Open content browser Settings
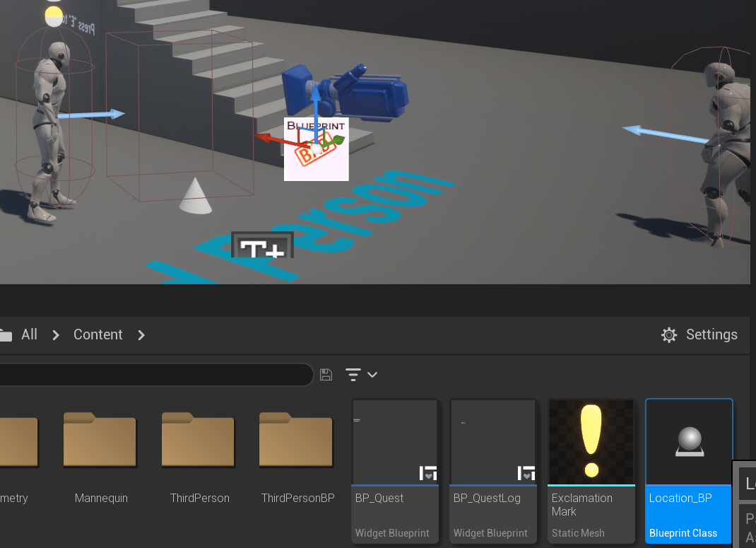Viewport: 756px width, 548px height. pyautogui.click(x=699, y=334)
